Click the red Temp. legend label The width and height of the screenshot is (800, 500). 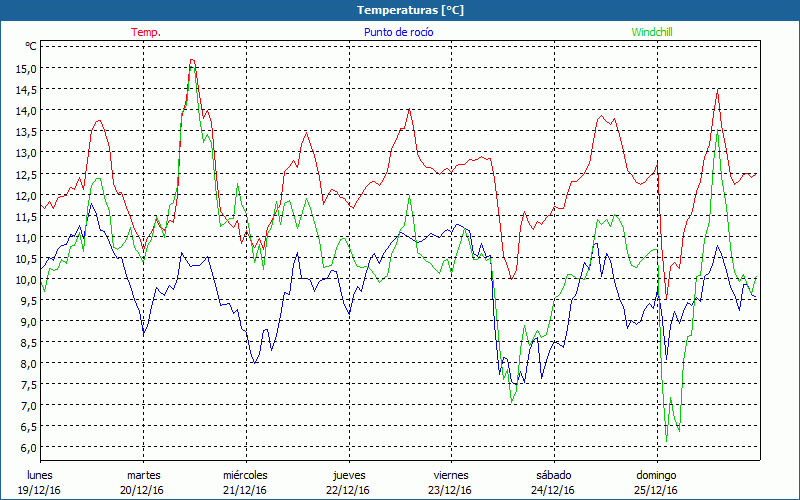tap(146, 32)
